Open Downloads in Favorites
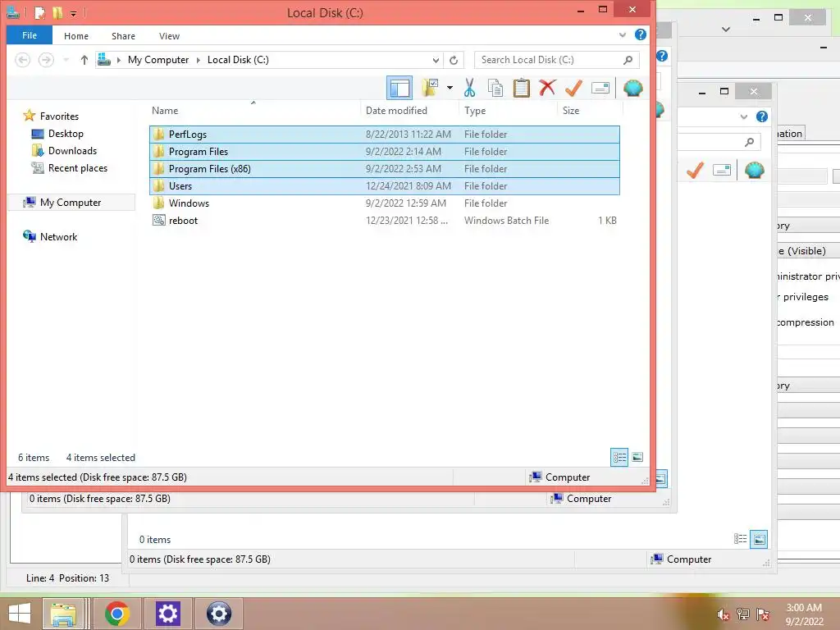Image resolution: width=840 pixels, height=630 pixels. 72,151
